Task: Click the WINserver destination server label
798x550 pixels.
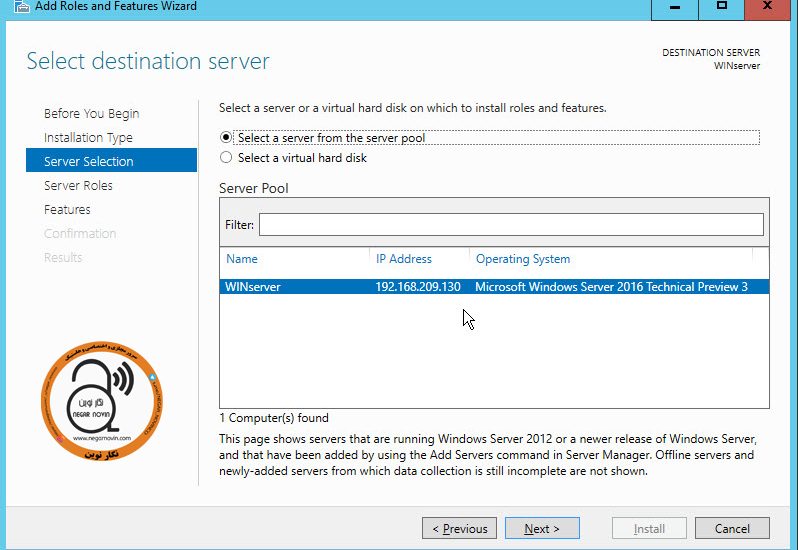Action: point(736,66)
